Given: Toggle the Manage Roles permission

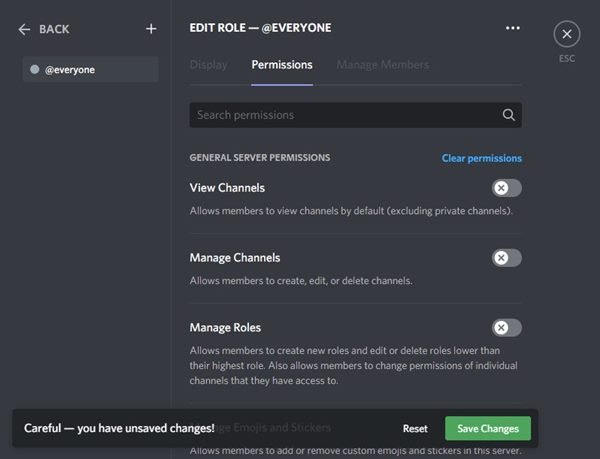Looking at the screenshot, I should tap(507, 327).
